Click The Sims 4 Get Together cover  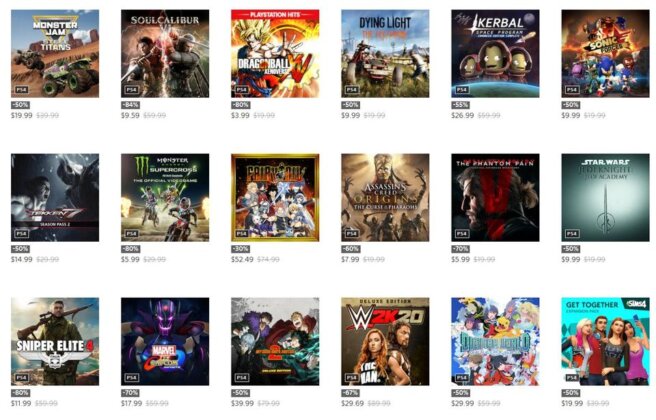pyautogui.click(x=605, y=341)
